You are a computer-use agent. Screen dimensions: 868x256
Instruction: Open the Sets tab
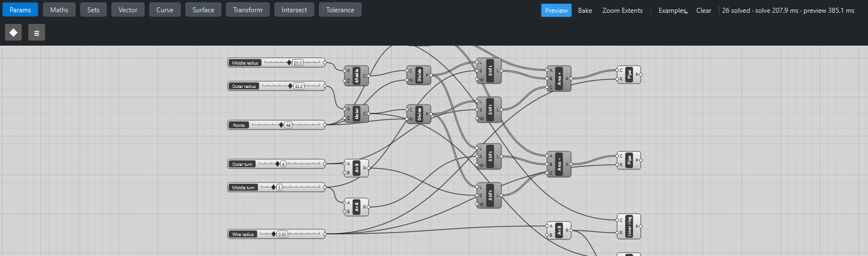click(93, 10)
